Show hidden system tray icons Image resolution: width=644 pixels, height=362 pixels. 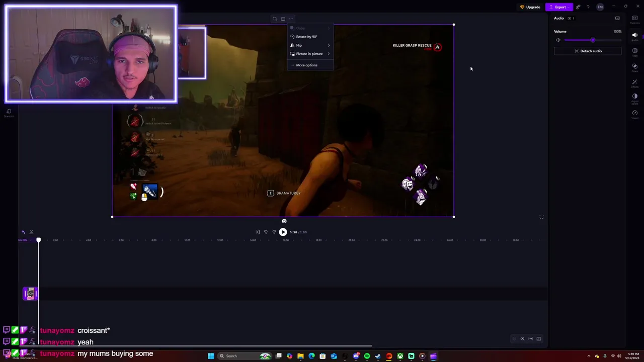click(x=589, y=356)
